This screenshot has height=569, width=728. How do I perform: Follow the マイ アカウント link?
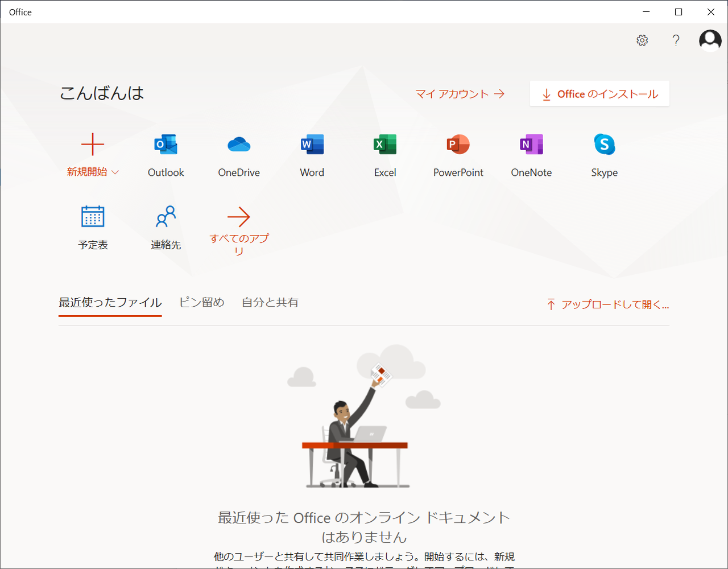pos(460,94)
